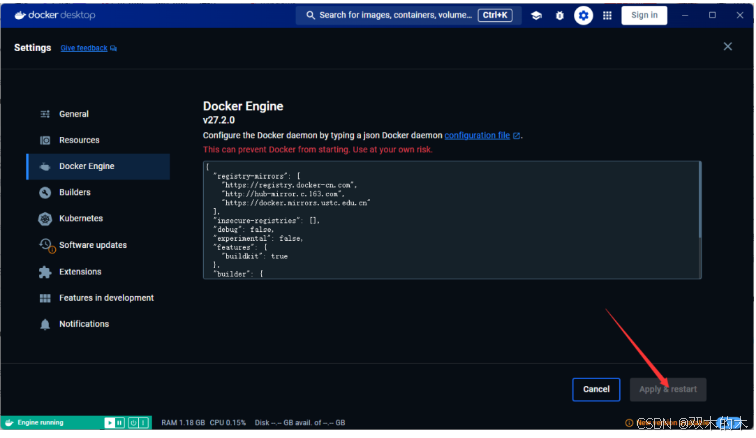
Task: Open the configuration file link
Action: tap(477, 136)
